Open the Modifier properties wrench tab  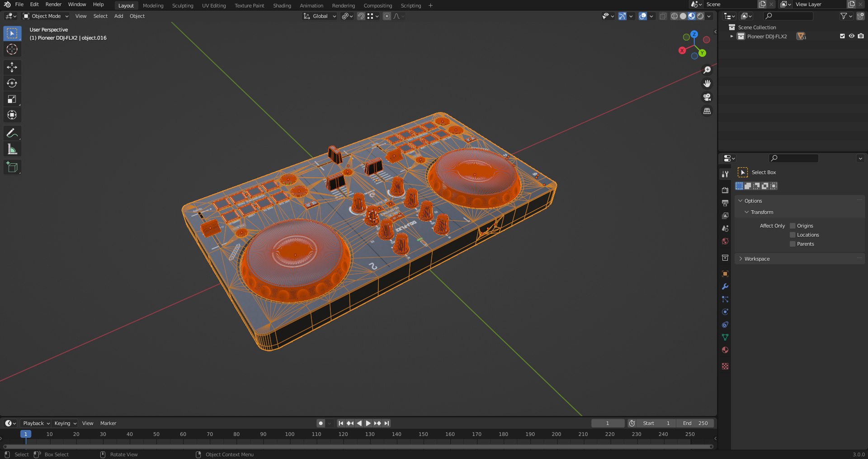725,287
